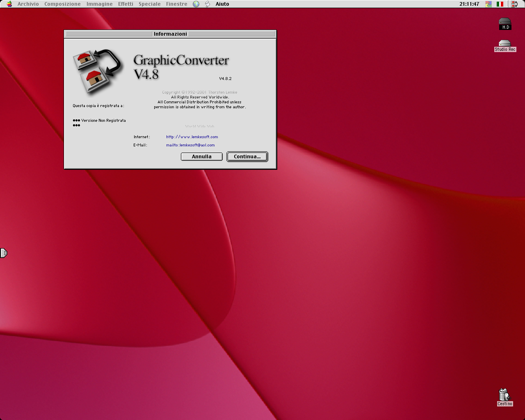Viewport: 525px width, 420px height.
Task: Open the http://www.lemkesoft.com link
Action: pyautogui.click(x=192, y=137)
